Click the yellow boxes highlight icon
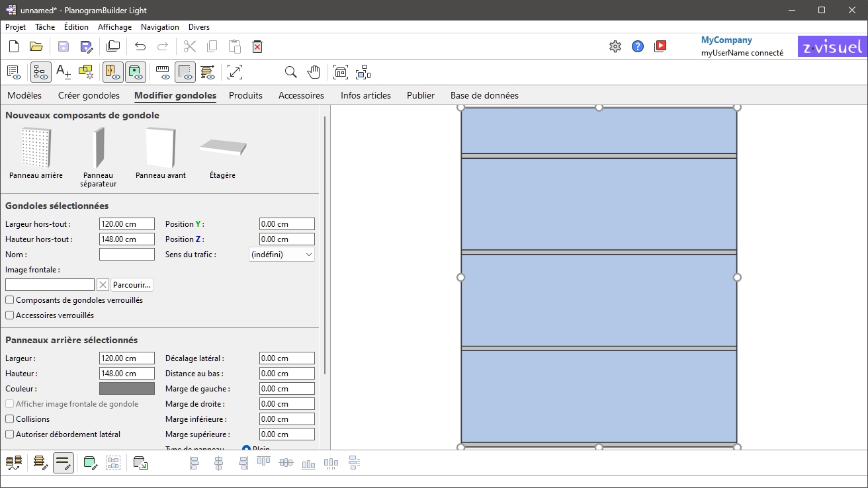Image resolution: width=868 pixels, height=488 pixels. tap(86, 72)
